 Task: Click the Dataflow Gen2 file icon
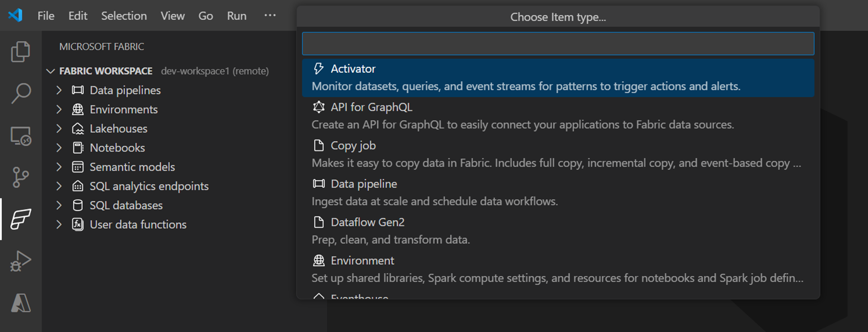tap(319, 222)
